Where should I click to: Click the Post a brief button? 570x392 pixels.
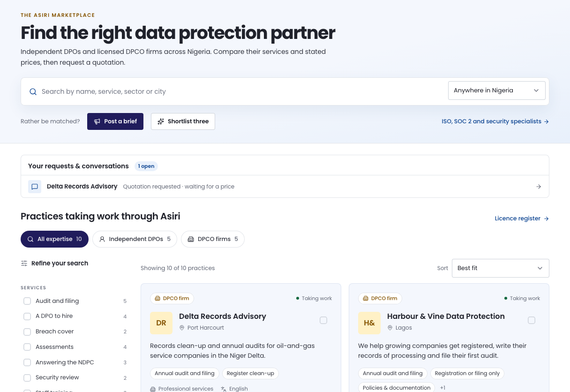[115, 121]
